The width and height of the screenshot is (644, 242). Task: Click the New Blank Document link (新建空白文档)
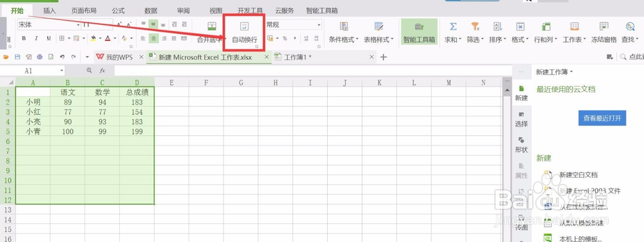578,174
